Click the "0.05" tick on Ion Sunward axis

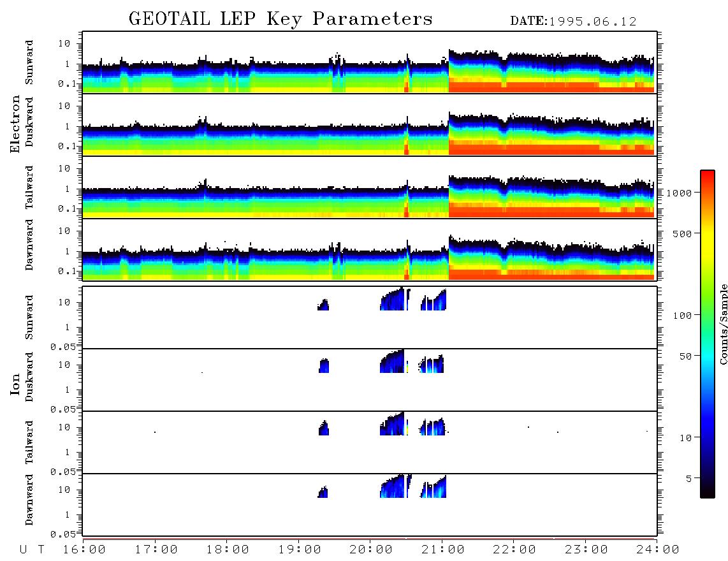point(62,347)
